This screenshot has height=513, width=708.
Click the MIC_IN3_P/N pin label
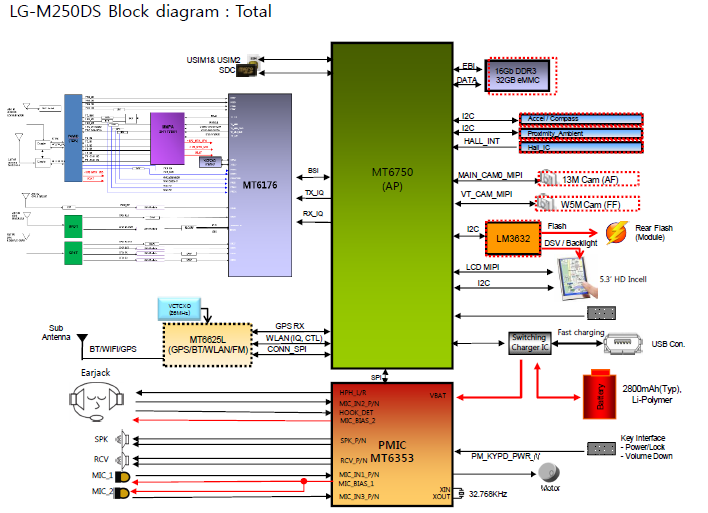359,496
